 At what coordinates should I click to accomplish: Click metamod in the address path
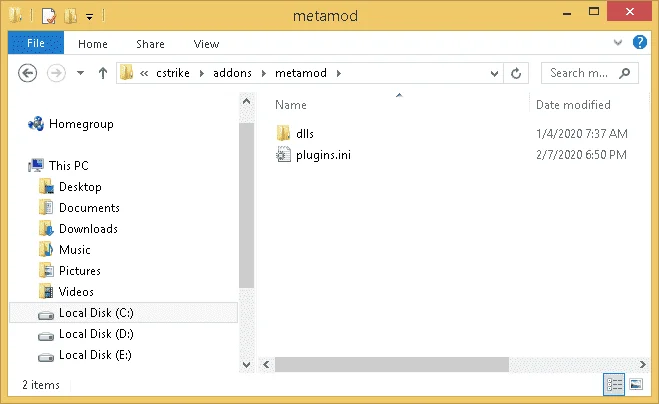(x=301, y=73)
